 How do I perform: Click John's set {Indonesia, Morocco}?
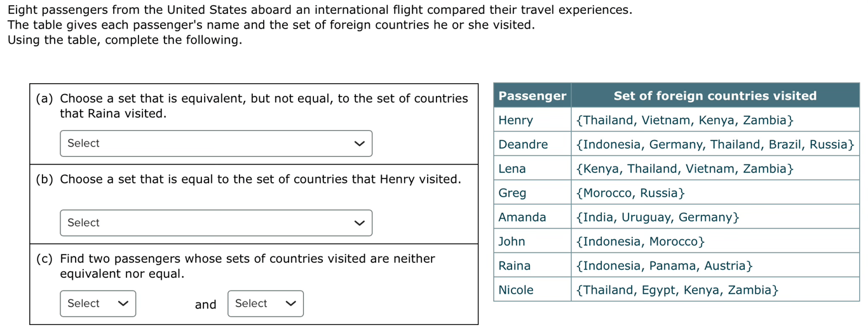click(640, 242)
